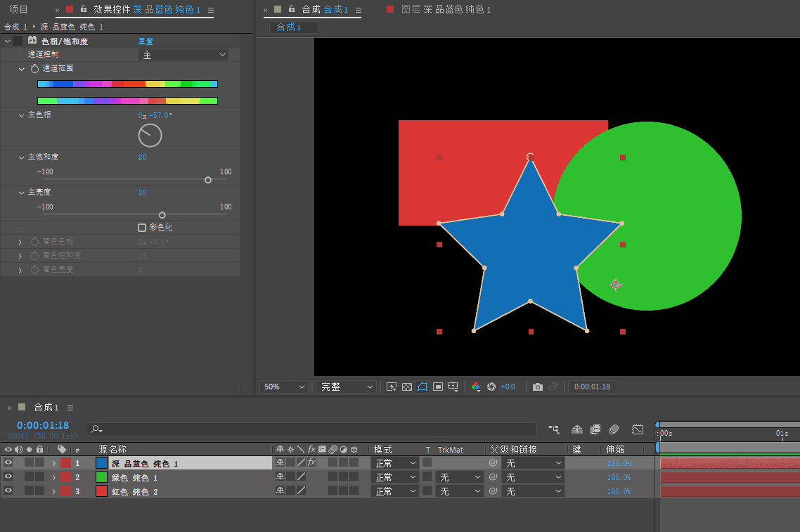Toggle the shy switch on layer 3

tap(280, 490)
